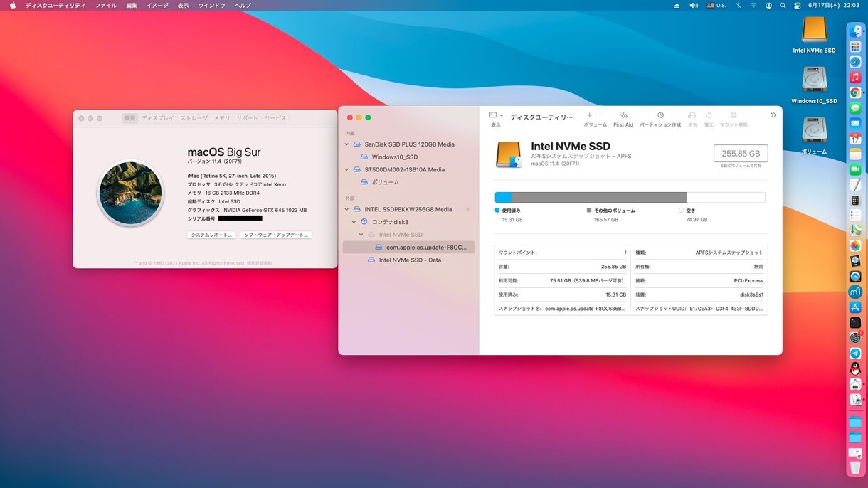Screen dimensions: 868x488
Task: Select com.apple.os.update snapshot row
Action: [408, 248]
